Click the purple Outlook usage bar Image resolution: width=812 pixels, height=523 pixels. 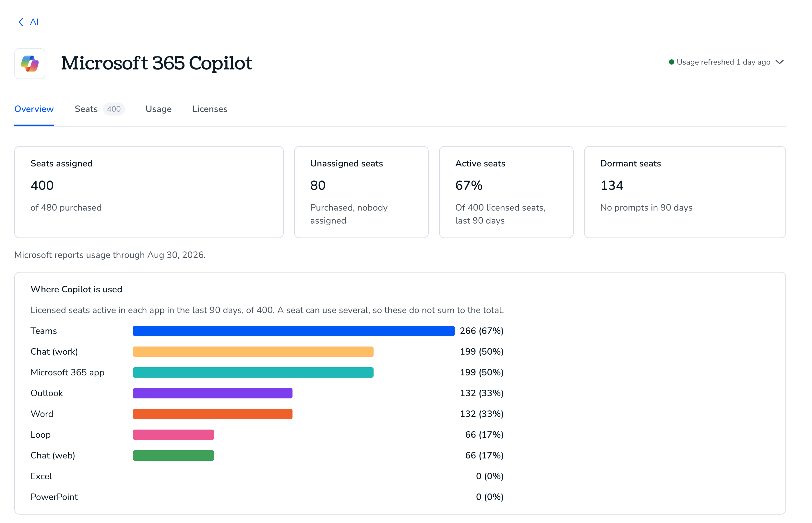pos(213,393)
